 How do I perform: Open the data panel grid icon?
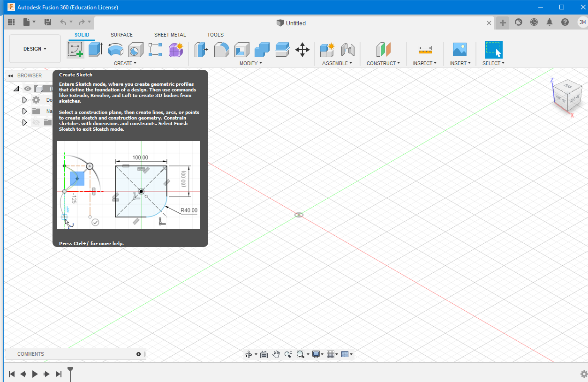point(11,22)
